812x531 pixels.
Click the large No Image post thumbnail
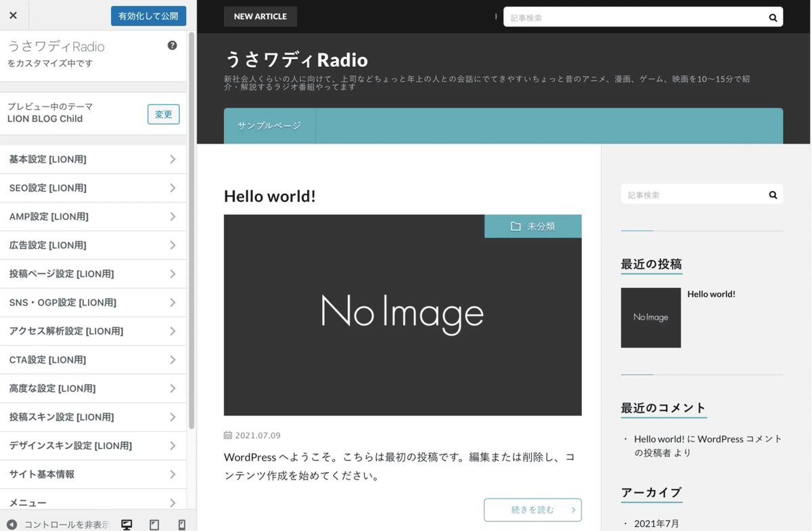pyautogui.click(x=403, y=315)
